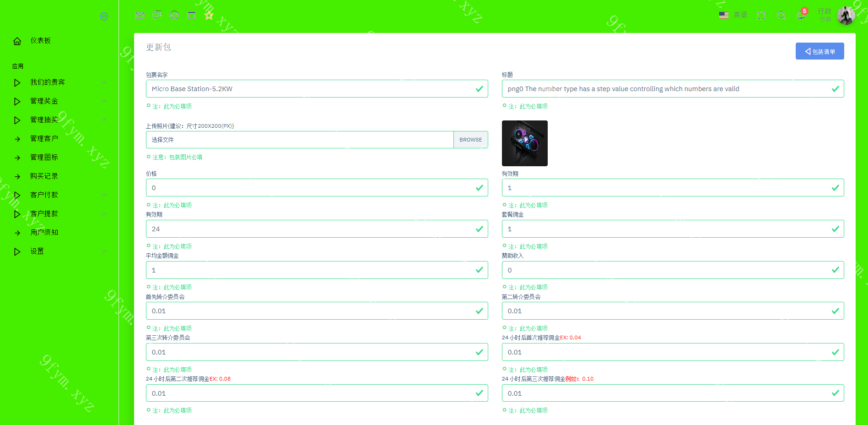This screenshot has width=868, height=425.
Task: Focus the 价格 input field
Action: (x=317, y=188)
